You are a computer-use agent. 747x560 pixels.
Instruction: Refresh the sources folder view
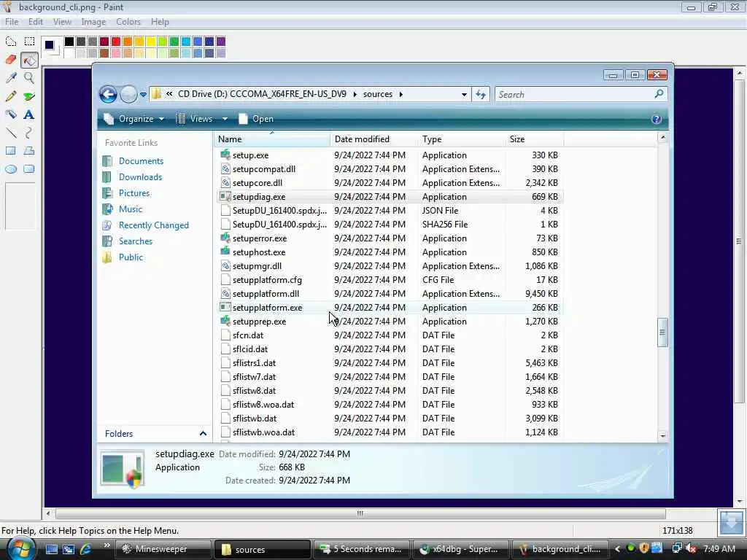coord(481,94)
